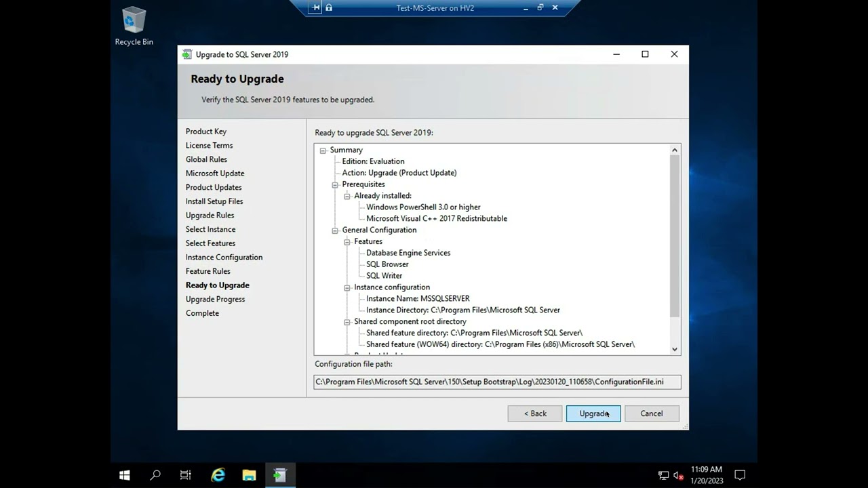This screenshot has height=488, width=868.
Task: Select the Complete step
Action: 202,313
